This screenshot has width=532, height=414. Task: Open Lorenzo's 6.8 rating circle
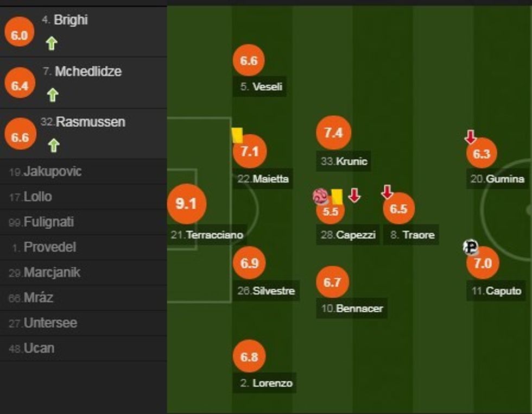[x=249, y=357]
